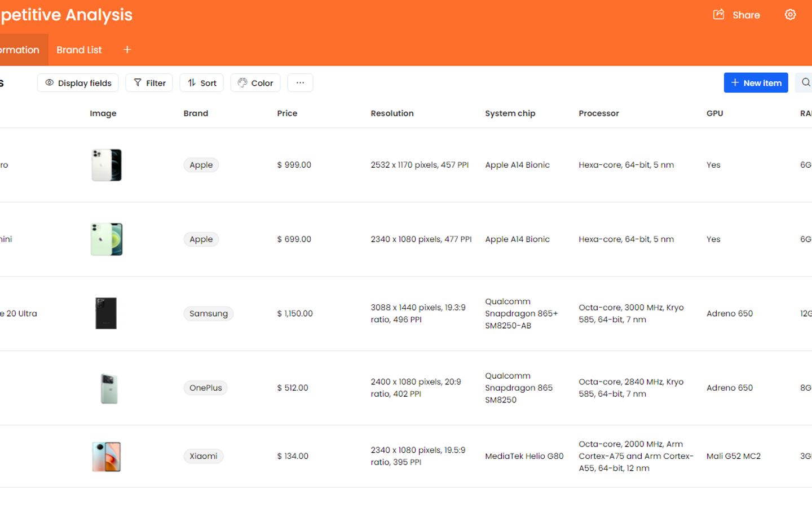The image size is (812, 508).
Task: Select the Adreno 650 cell in OnePlus row
Action: [730, 388]
